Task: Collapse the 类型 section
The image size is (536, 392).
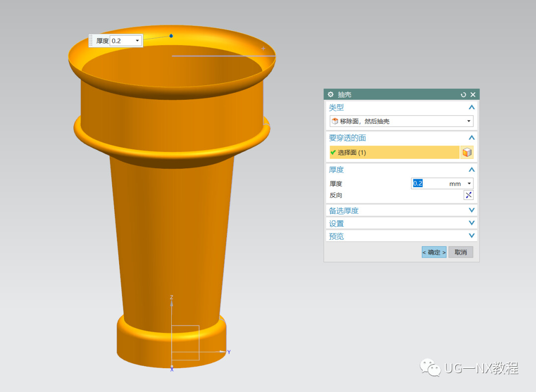Action: click(471, 107)
